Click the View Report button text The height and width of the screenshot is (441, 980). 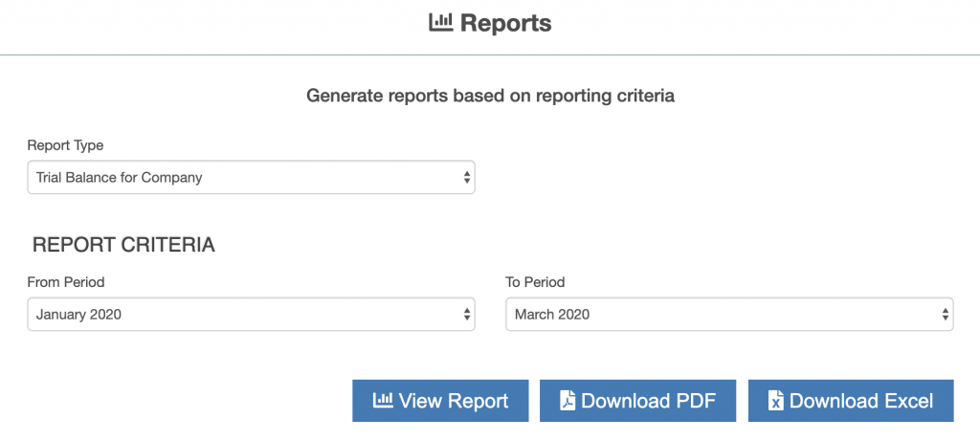[453, 401]
